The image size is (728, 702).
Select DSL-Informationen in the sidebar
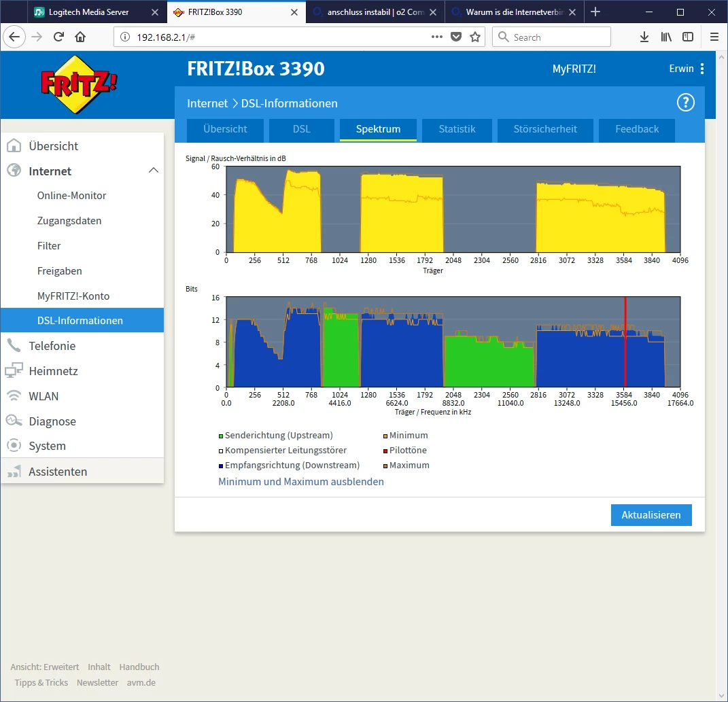pyautogui.click(x=82, y=320)
